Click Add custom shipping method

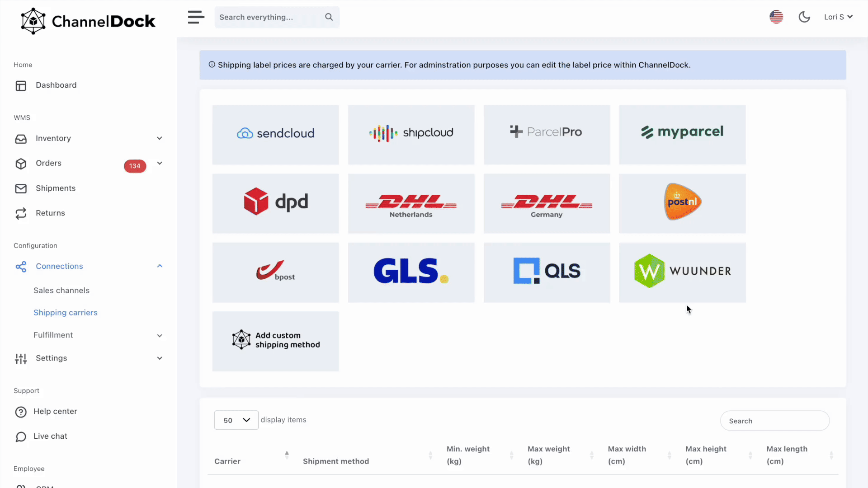click(x=275, y=341)
